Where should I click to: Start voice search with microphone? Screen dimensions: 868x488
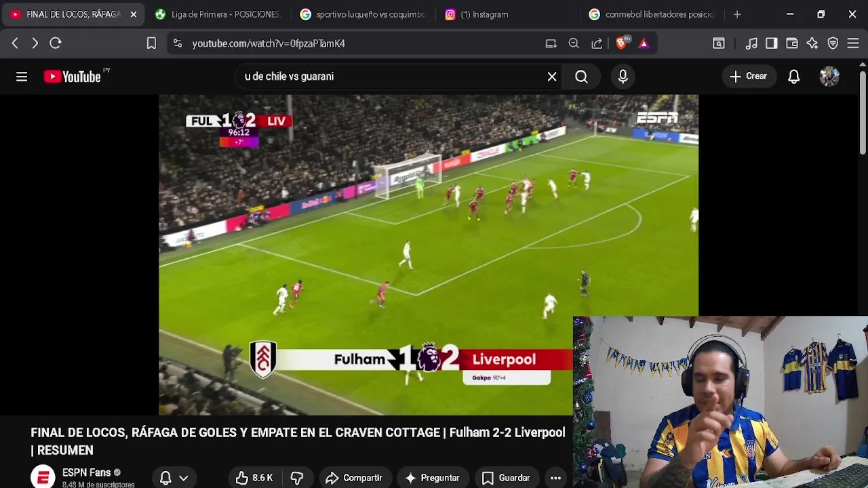(x=623, y=77)
